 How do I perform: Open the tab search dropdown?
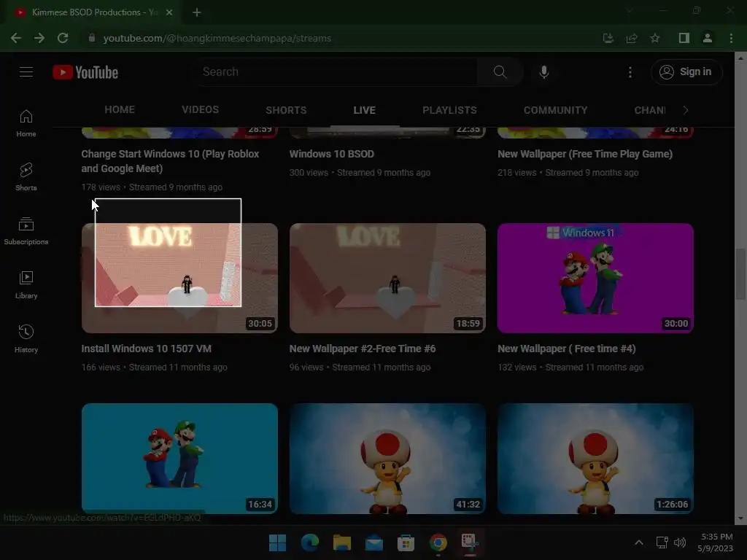(630, 10)
